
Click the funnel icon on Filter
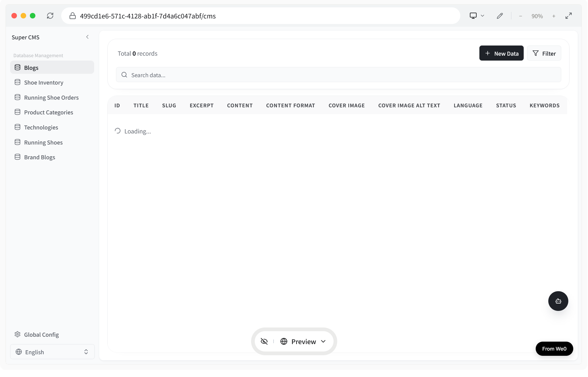[535, 53]
